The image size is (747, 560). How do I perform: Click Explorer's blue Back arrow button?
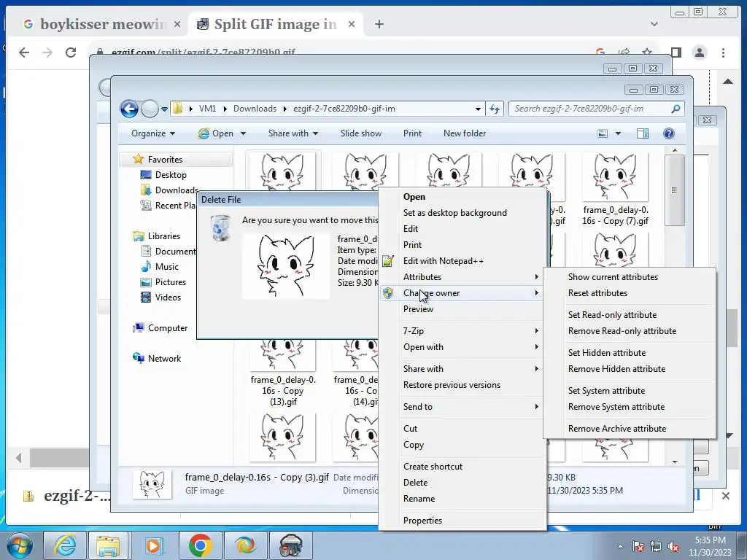[129, 109]
